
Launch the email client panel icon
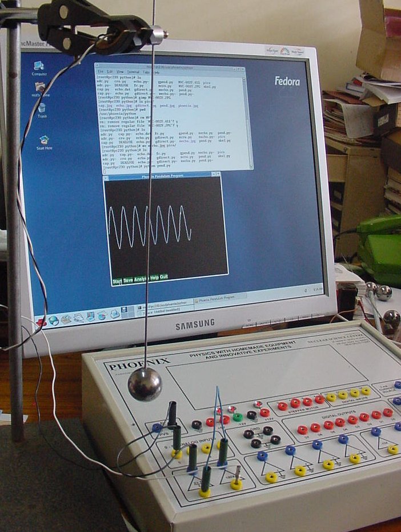click(x=66, y=319)
